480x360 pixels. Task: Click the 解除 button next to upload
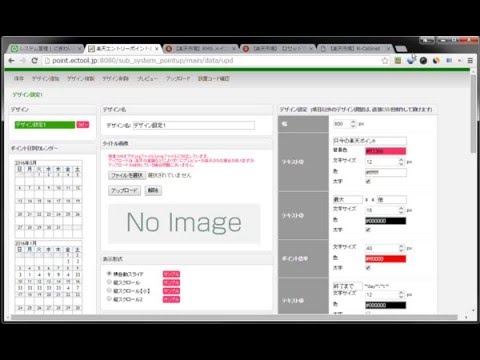click(x=153, y=190)
